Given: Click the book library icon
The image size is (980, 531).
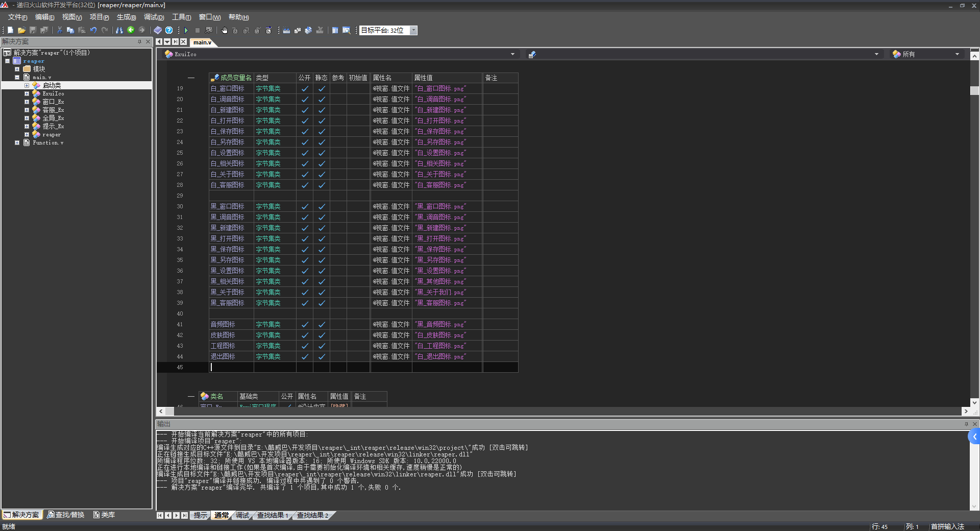Looking at the screenshot, I should pyautogui.click(x=158, y=30).
